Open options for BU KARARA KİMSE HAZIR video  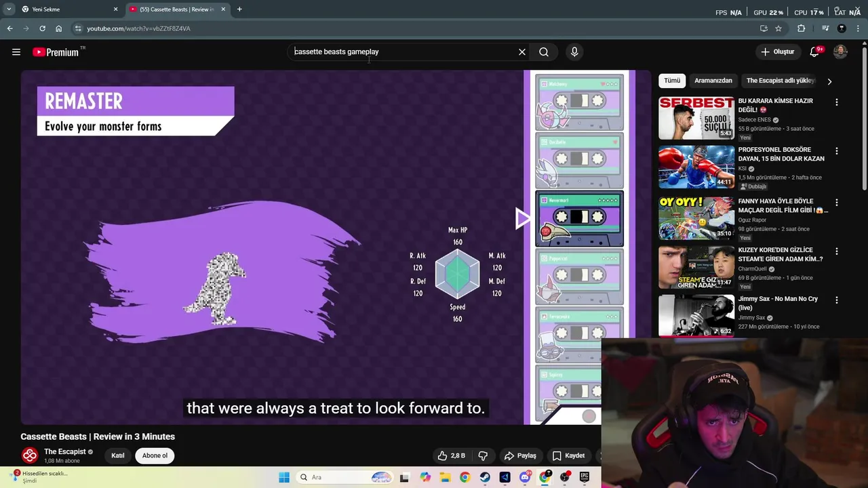coord(836,102)
